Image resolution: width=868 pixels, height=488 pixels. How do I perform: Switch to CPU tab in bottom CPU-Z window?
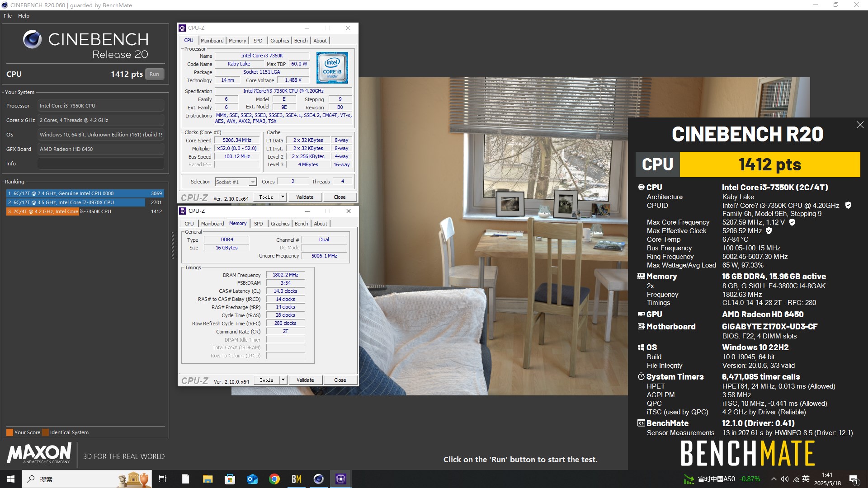click(189, 224)
